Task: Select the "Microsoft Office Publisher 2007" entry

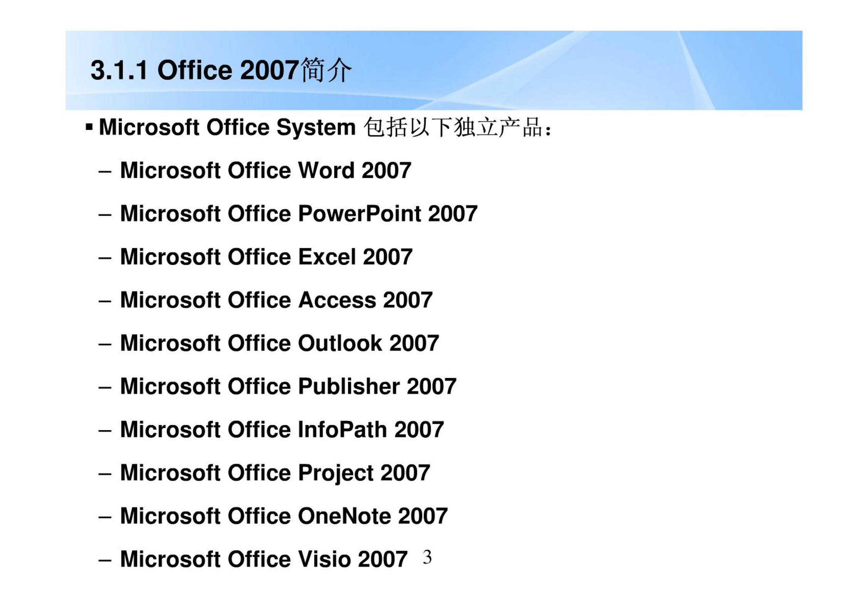Action: click(x=288, y=386)
